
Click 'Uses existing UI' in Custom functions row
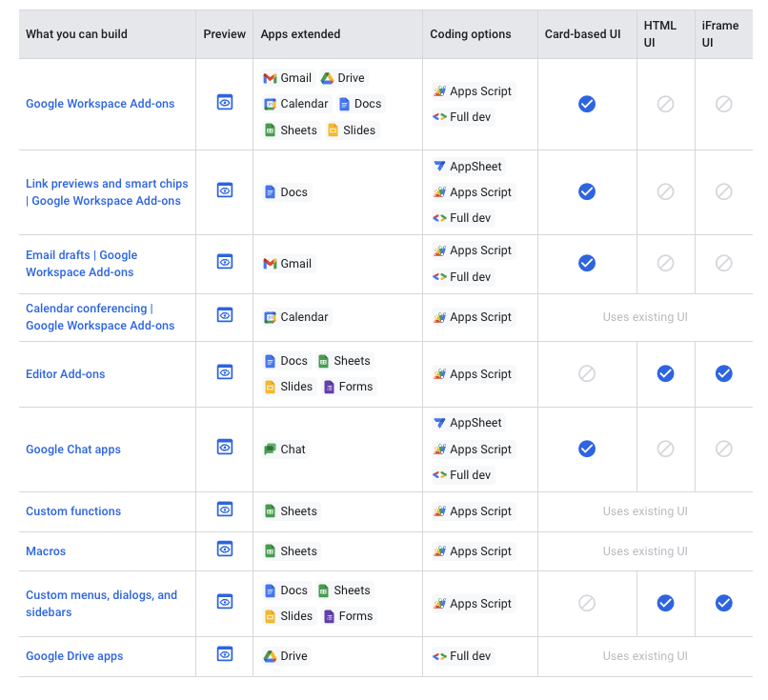coord(645,511)
